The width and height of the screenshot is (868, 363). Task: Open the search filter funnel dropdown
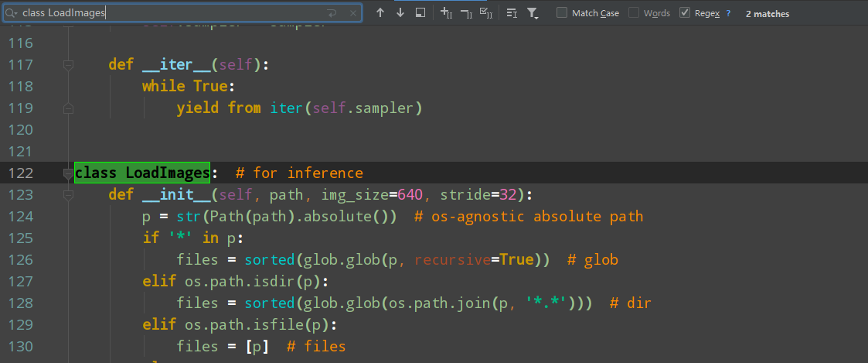[x=533, y=12]
